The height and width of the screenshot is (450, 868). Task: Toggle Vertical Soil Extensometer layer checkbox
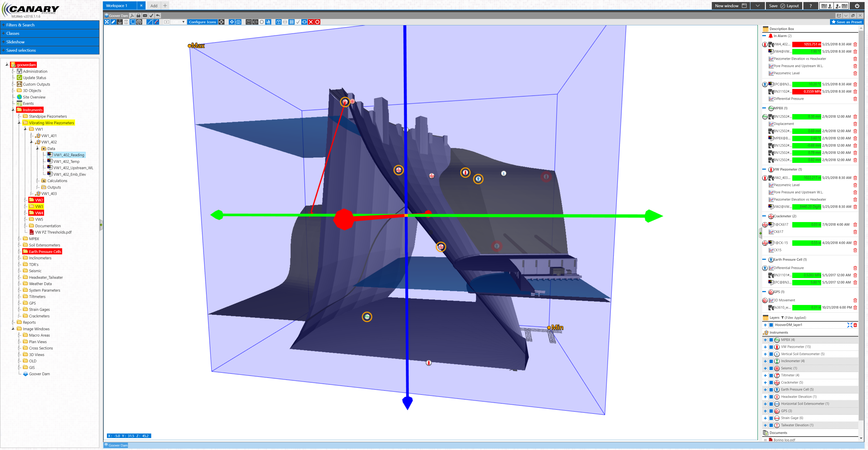tap(771, 354)
